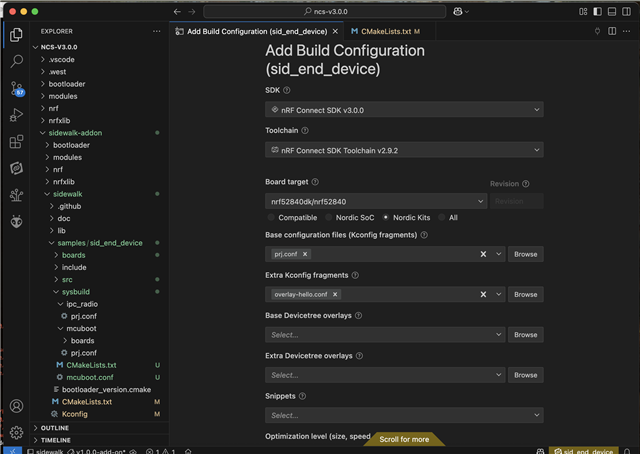Open the Base Devicetree overlays dropdown

point(385,335)
